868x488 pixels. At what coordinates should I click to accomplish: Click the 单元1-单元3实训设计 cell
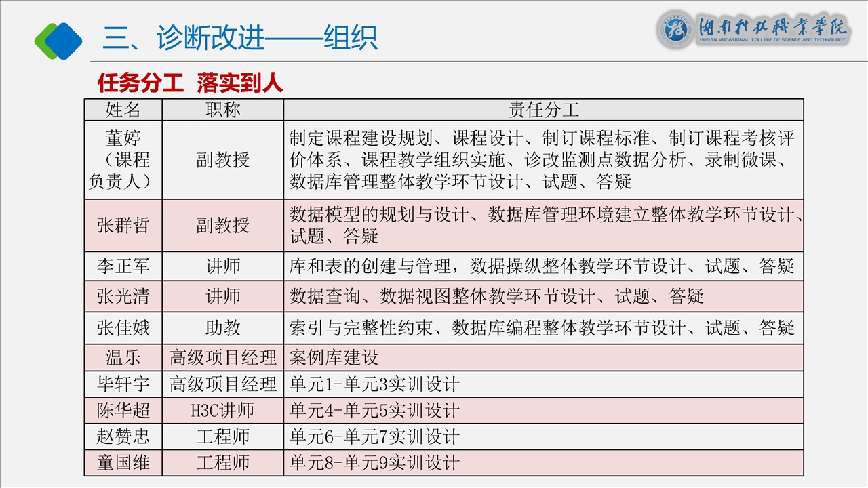[x=374, y=384]
